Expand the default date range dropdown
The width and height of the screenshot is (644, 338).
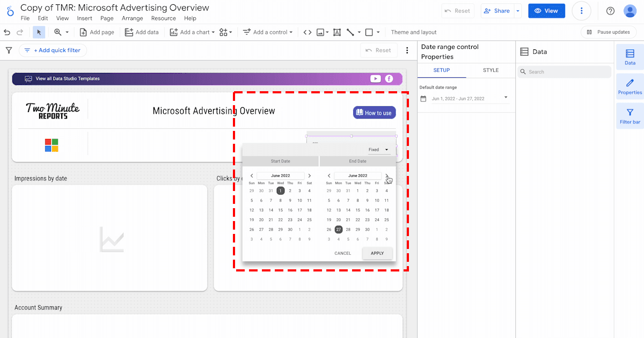pos(506,98)
